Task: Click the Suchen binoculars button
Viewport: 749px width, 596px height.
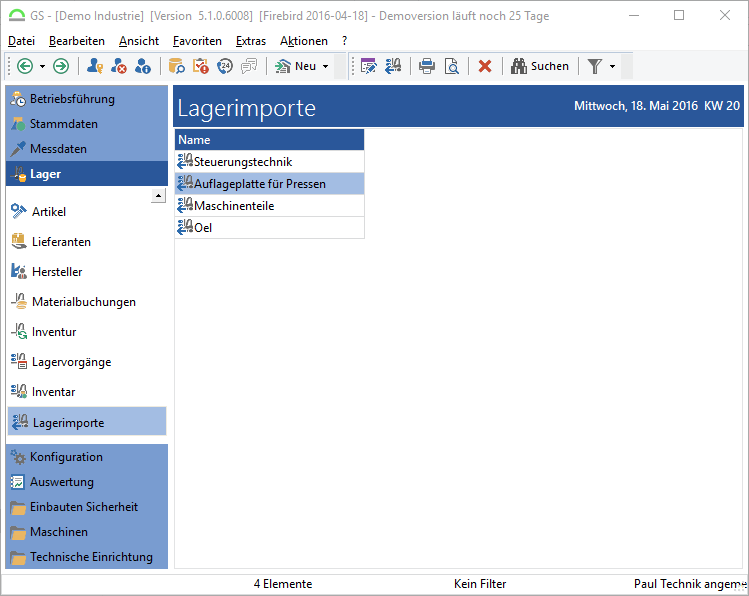Action: (x=540, y=66)
